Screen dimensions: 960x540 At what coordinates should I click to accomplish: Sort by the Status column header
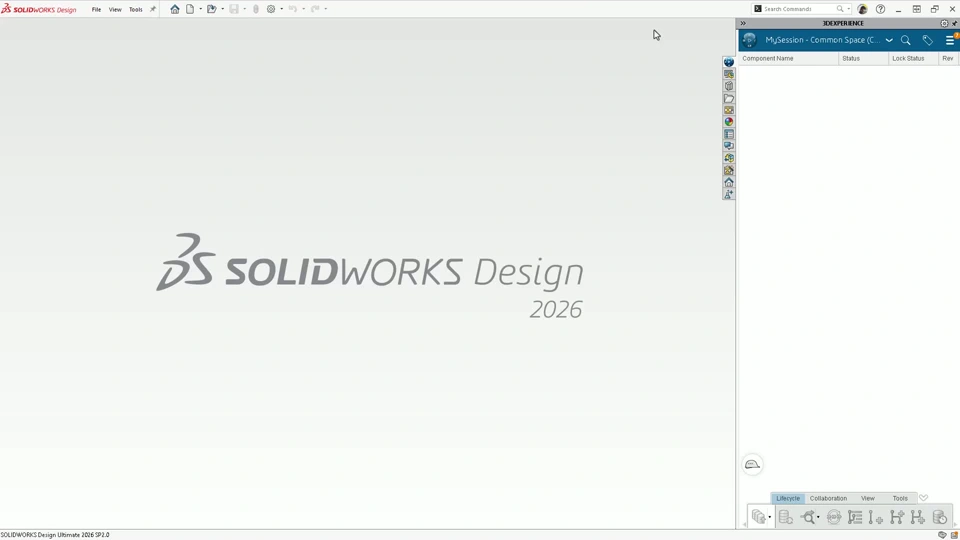pyautogui.click(x=863, y=58)
